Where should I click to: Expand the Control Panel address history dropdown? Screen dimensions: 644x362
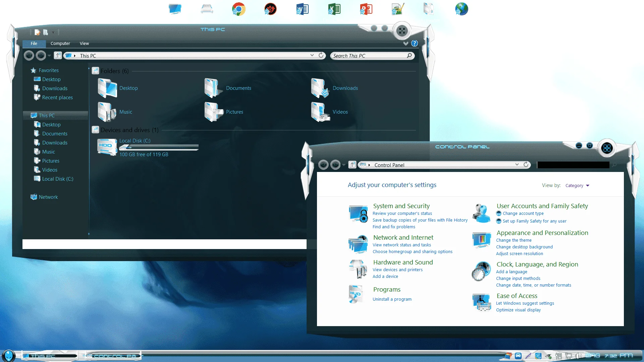[x=517, y=165]
